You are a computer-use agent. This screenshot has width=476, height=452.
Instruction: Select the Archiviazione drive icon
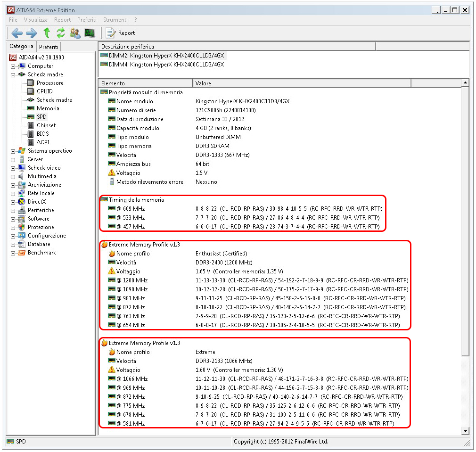[x=22, y=185]
